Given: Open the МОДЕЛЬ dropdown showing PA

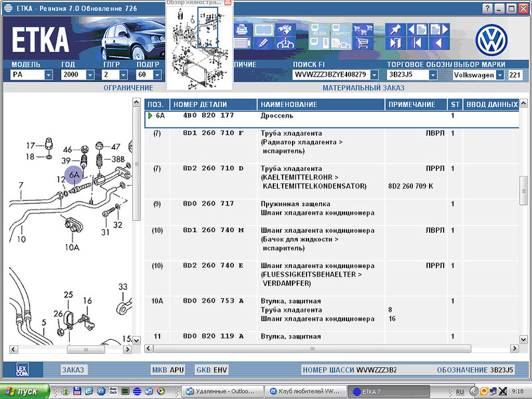Looking at the screenshot, I should tap(49, 74).
